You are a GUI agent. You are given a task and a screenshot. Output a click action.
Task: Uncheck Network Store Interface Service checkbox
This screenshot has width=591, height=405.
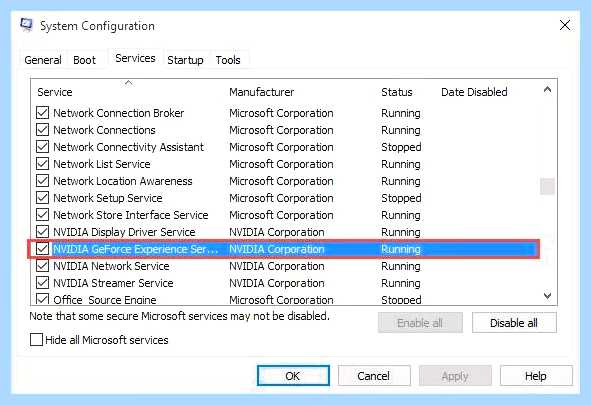pos(42,215)
